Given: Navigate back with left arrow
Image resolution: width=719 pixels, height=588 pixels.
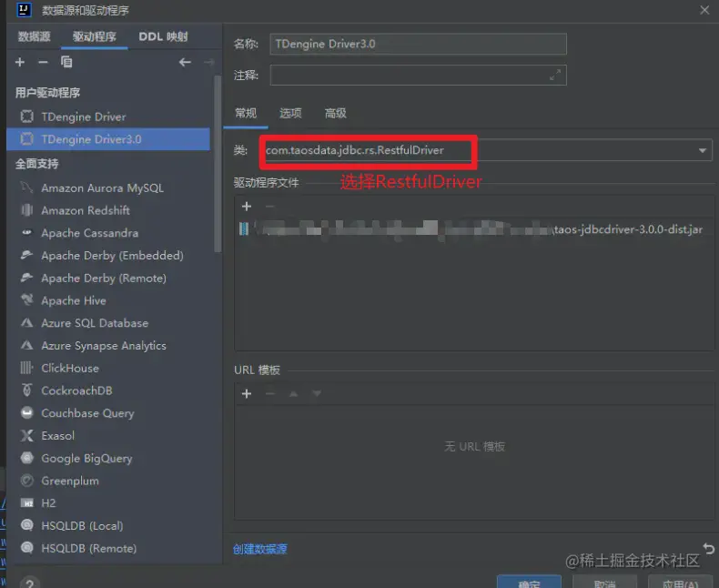Looking at the screenshot, I should 185,62.
